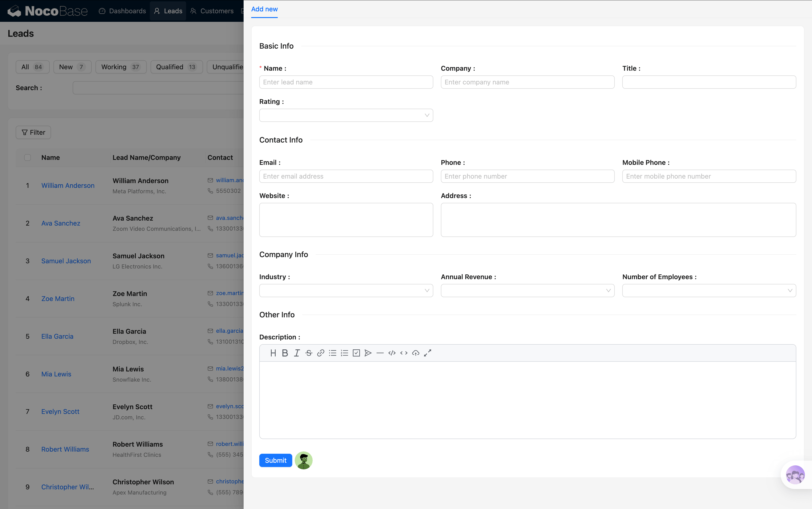Insert a code block with </> icon
This screenshot has height=509, width=812.
pyautogui.click(x=392, y=353)
